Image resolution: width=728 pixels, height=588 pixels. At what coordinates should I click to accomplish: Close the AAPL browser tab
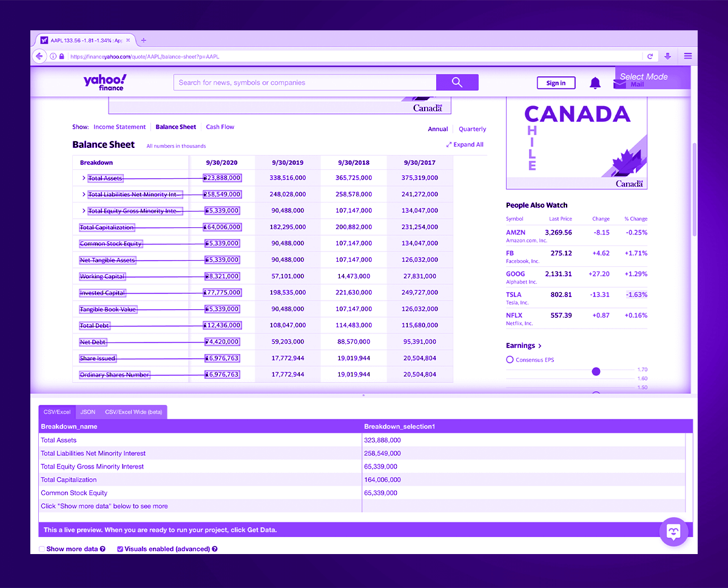tap(128, 40)
